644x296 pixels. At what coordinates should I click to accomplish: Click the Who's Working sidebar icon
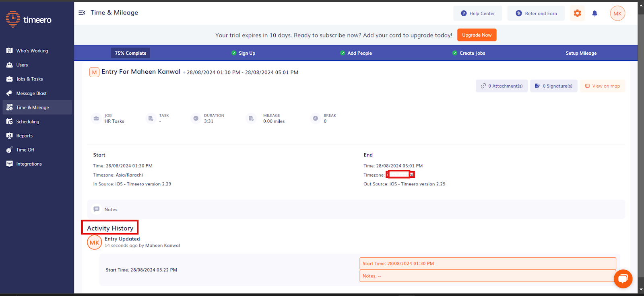[x=10, y=51]
